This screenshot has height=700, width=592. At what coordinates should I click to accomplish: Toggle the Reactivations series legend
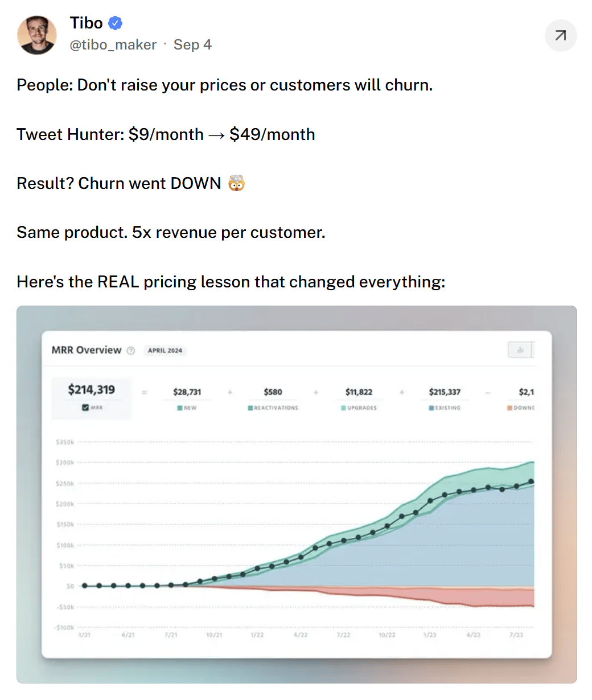[x=273, y=408]
